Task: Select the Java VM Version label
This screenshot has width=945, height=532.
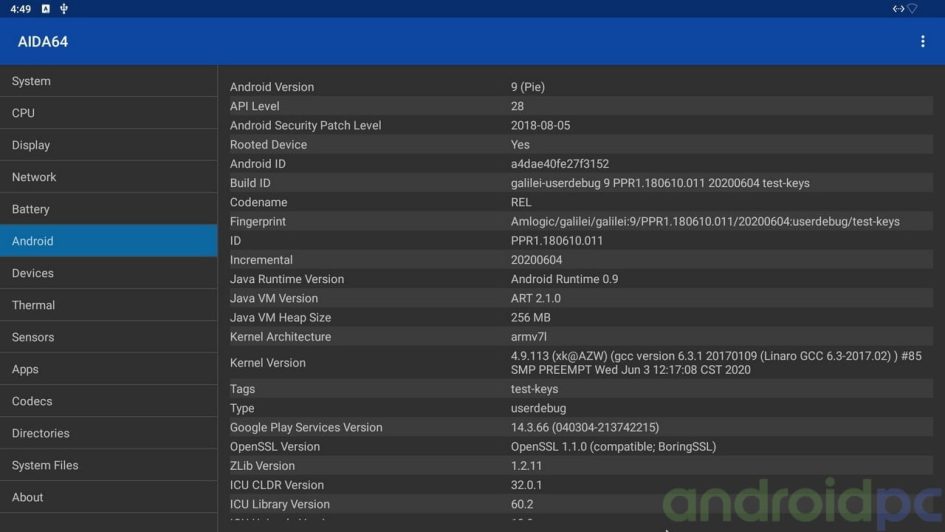Action: pyautogui.click(x=274, y=299)
